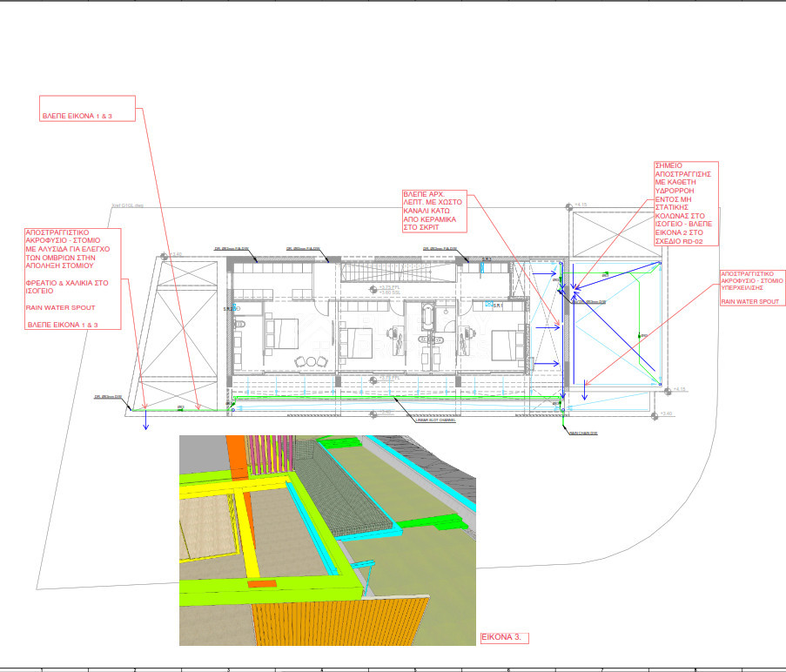Viewport: 786px width, 672px height.
Task: Click the ΒΛΕΠΕ ΑΡΧ. ΛΕΠΤ. callout box
Action: tap(433, 212)
